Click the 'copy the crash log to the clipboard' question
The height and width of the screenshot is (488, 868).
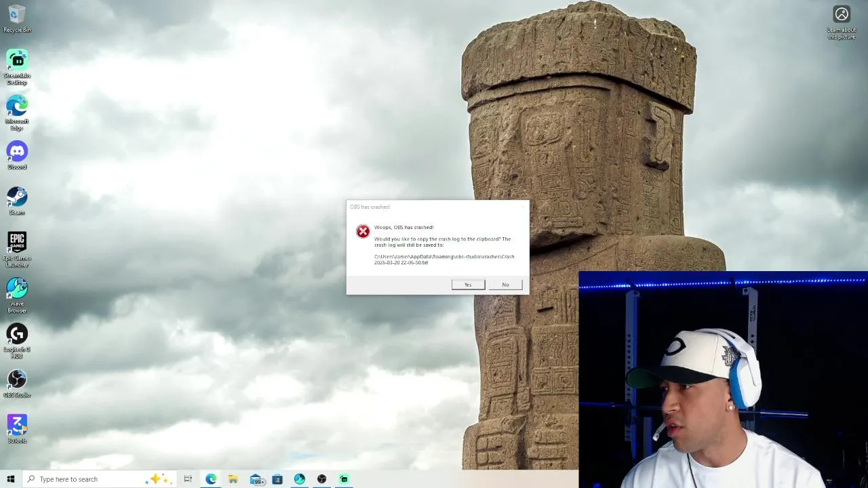442,242
